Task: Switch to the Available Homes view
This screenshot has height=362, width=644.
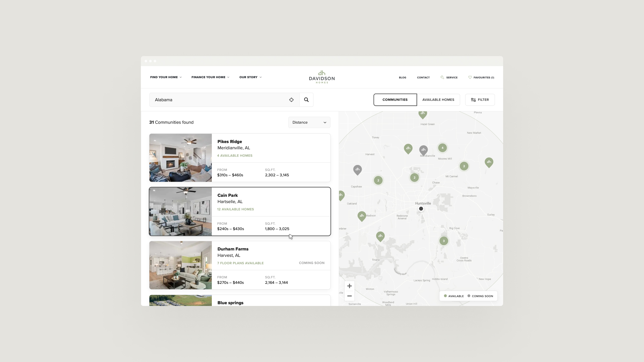Action: [438, 100]
